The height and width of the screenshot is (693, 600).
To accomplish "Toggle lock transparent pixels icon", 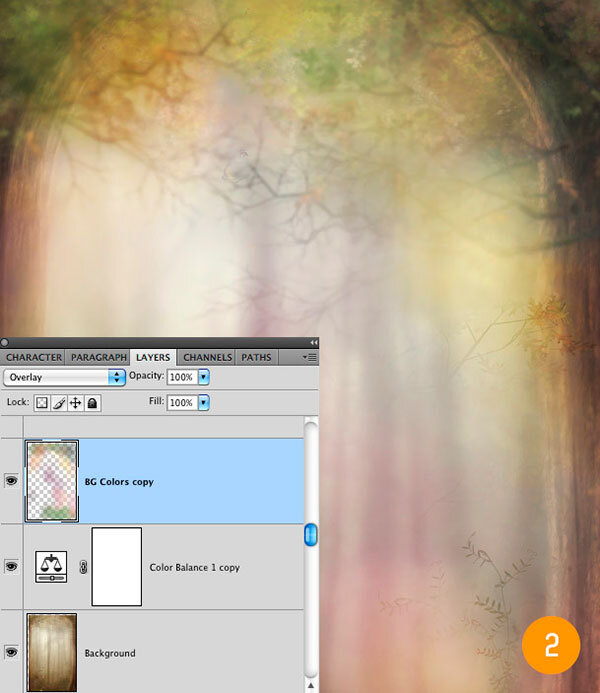I will pos(42,403).
